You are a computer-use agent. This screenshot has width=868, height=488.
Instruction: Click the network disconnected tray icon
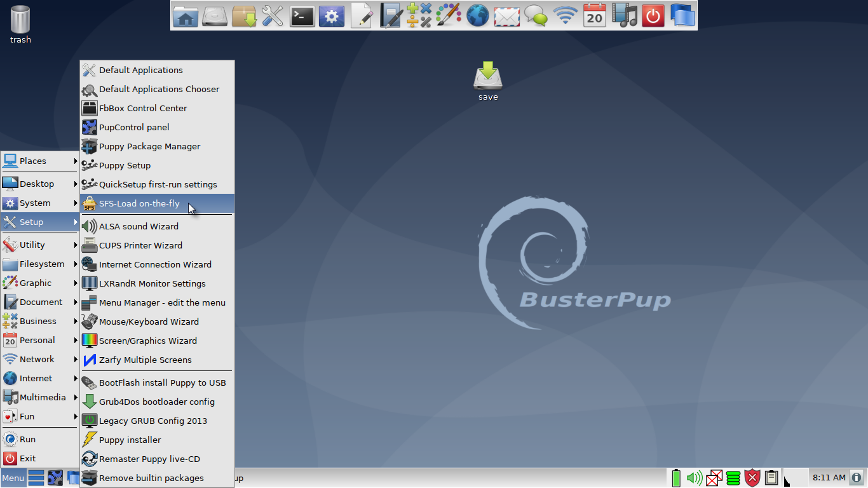tap(714, 478)
